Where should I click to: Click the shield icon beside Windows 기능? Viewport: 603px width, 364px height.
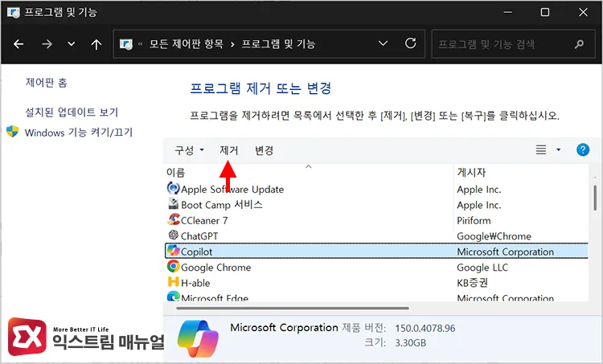click(x=12, y=132)
